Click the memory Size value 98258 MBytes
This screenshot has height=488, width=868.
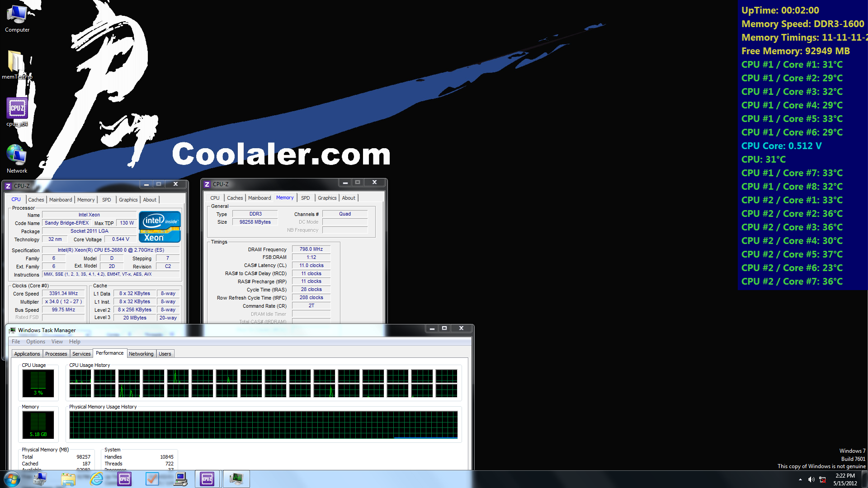pos(255,222)
